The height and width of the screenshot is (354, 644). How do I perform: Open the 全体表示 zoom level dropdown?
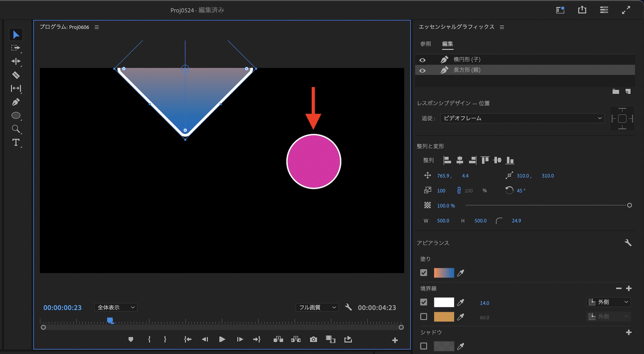coord(116,307)
